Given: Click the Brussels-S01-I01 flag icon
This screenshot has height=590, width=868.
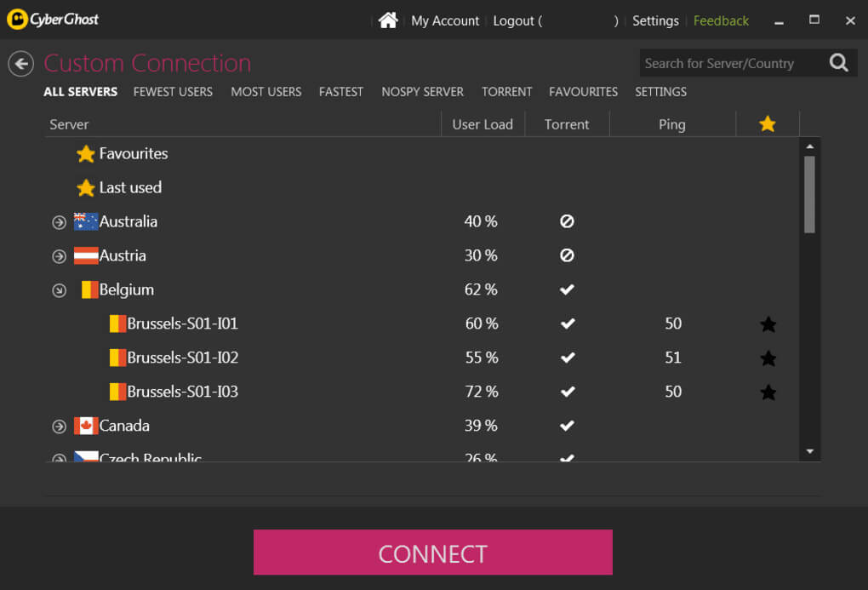Looking at the screenshot, I should (x=118, y=324).
